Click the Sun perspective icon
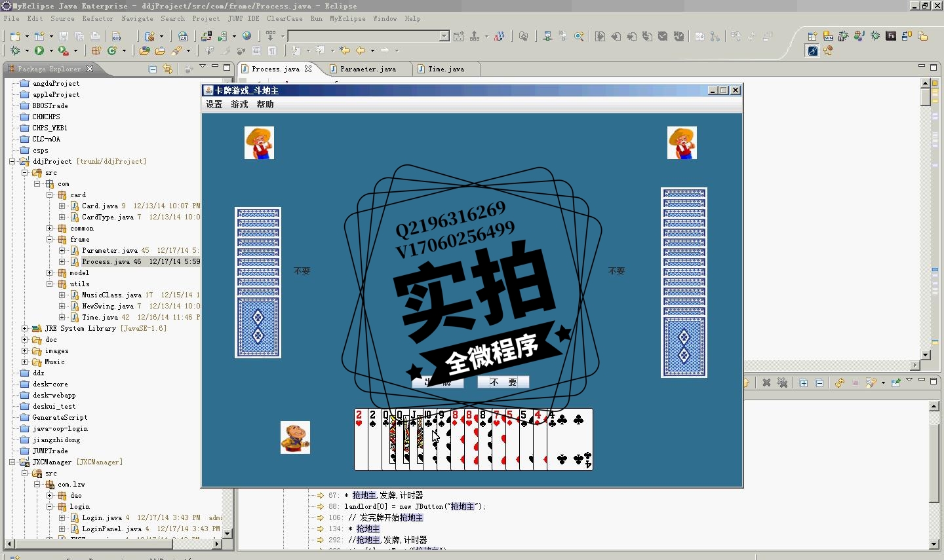Image resolution: width=944 pixels, height=560 pixels. click(x=828, y=36)
